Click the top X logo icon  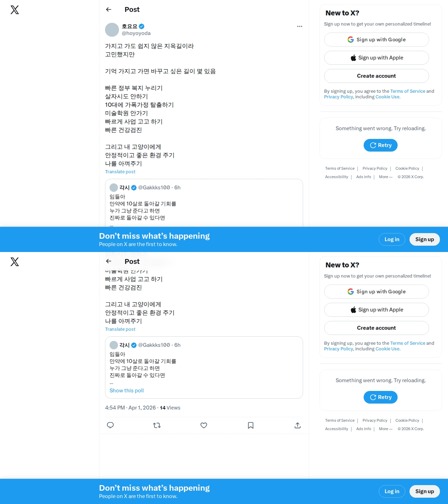pos(15,10)
